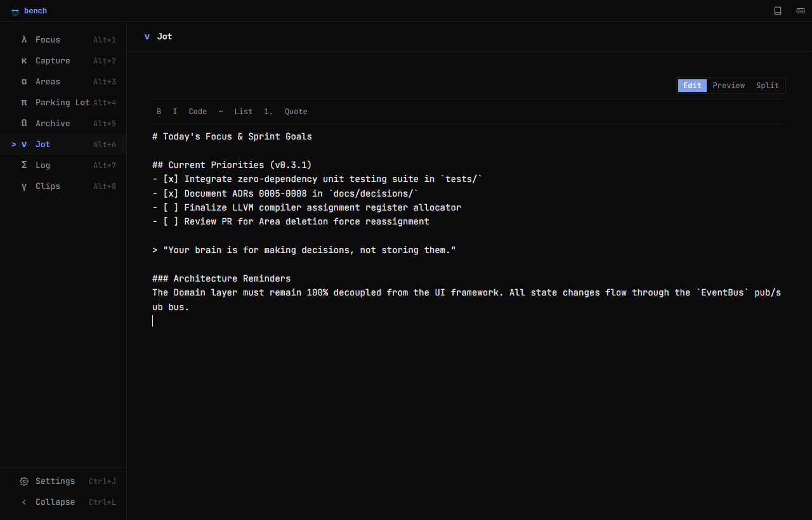Switch to the Split view tab
This screenshot has height=520, width=812.
768,86
